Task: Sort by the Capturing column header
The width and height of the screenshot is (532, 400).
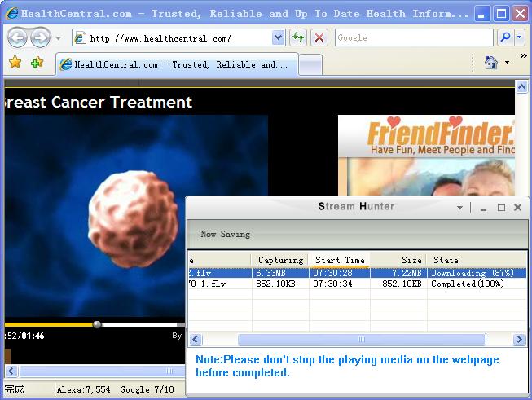Action: pos(280,260)
